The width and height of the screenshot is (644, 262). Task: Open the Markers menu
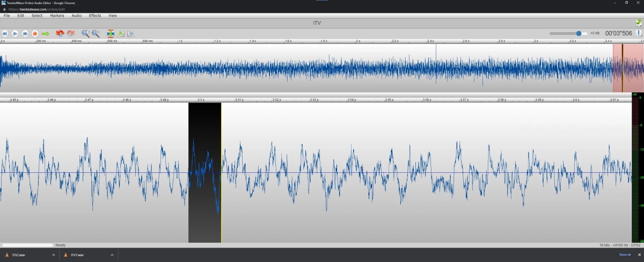(x=57, y=16)
